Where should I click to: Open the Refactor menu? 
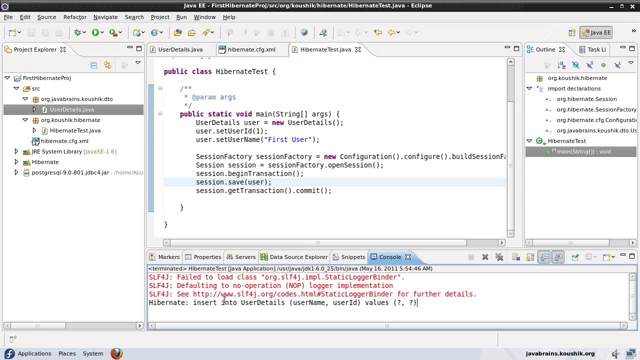pyautogui.click(x=75, y=17)
